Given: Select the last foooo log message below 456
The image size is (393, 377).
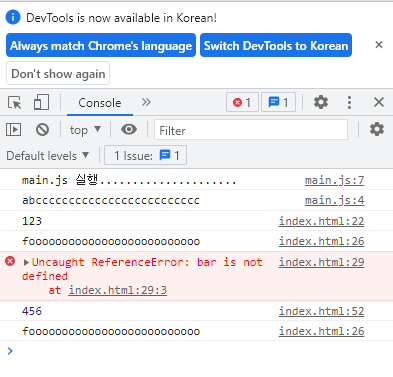Looking at the screenshot, I should (x=111, y=331).
